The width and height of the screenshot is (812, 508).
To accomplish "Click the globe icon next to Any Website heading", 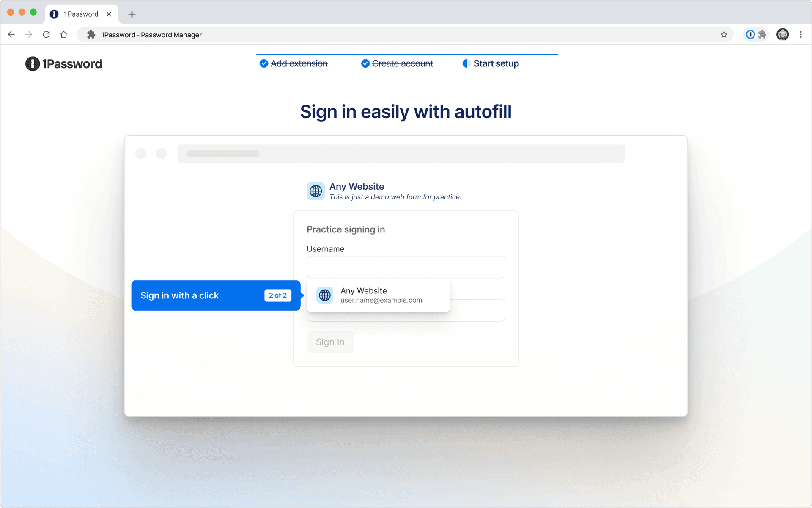I will (315, 191).
